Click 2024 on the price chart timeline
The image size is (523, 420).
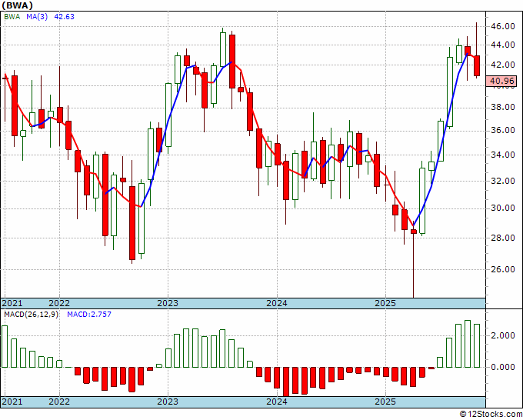click(x=277, y=303)
